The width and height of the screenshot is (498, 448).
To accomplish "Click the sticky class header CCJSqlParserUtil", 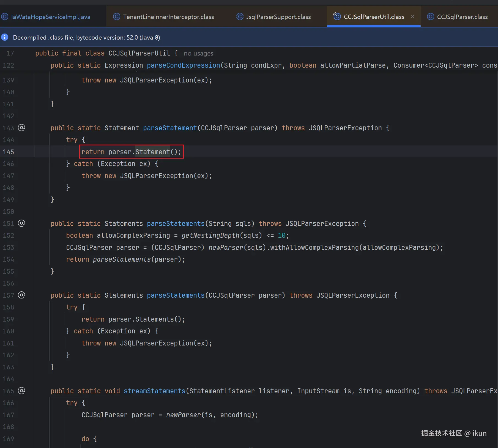I will (139, 53).
